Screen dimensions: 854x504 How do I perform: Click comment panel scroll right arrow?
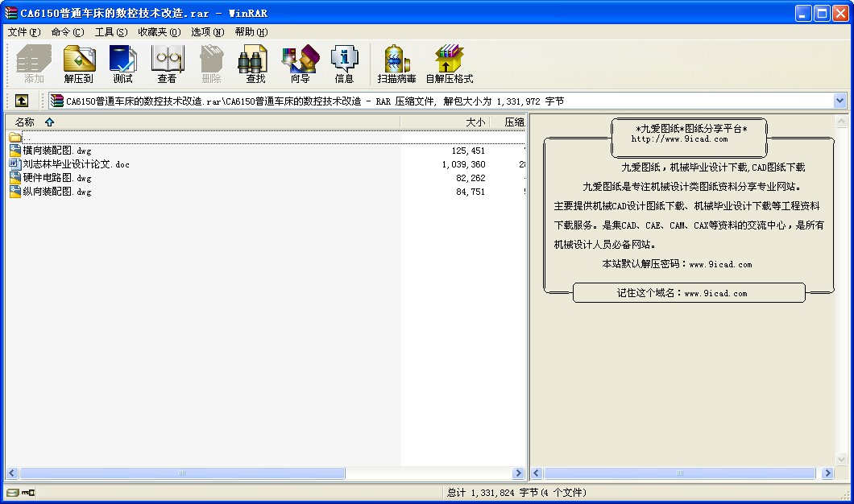(x=828, y=473)
